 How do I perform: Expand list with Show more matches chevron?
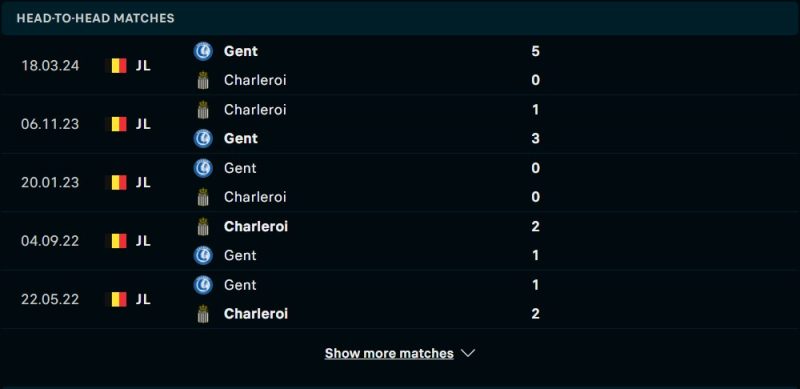click(x=468, y=353)
